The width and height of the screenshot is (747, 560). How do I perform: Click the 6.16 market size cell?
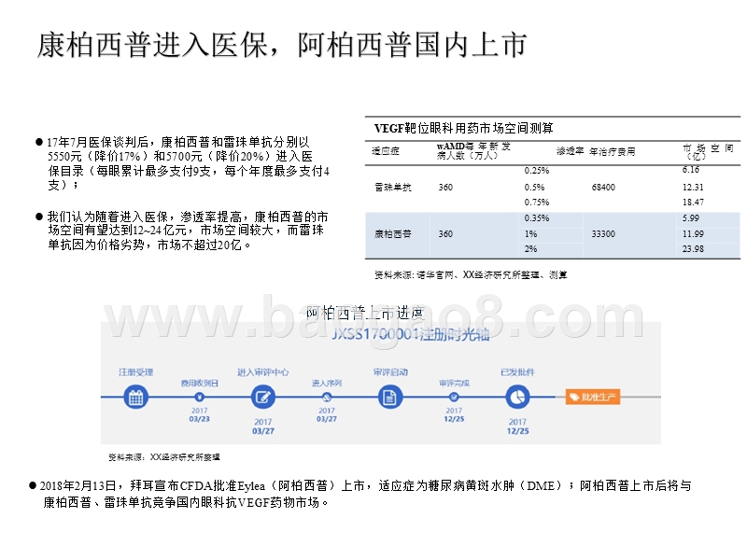point(690,170)
